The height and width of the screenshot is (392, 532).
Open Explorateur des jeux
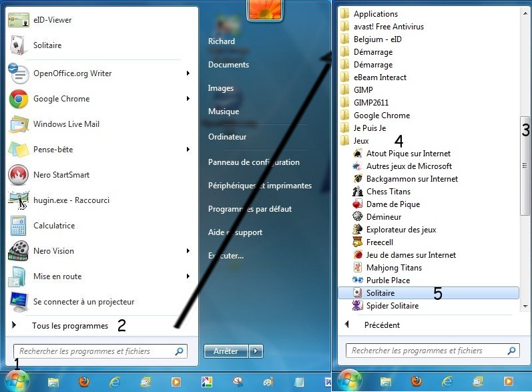(x=394, y=230)
